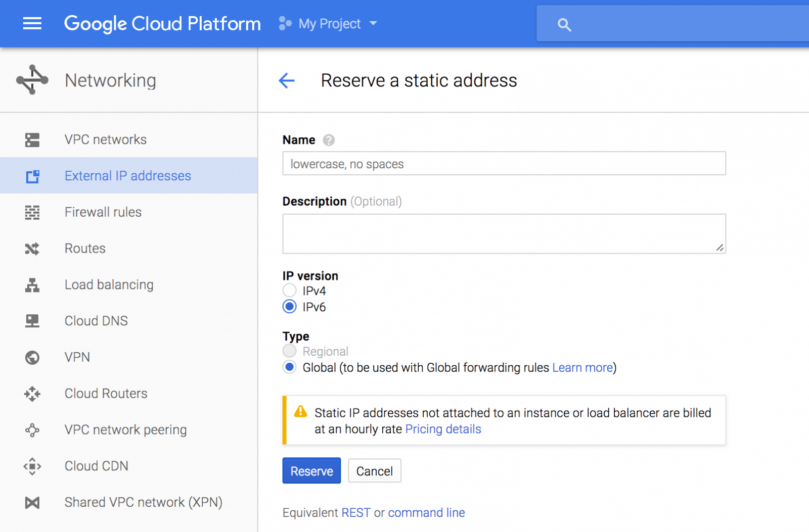The image size is (809, 532).
Task: Click the search magnifier icon
Action: [x=564, y=25]
